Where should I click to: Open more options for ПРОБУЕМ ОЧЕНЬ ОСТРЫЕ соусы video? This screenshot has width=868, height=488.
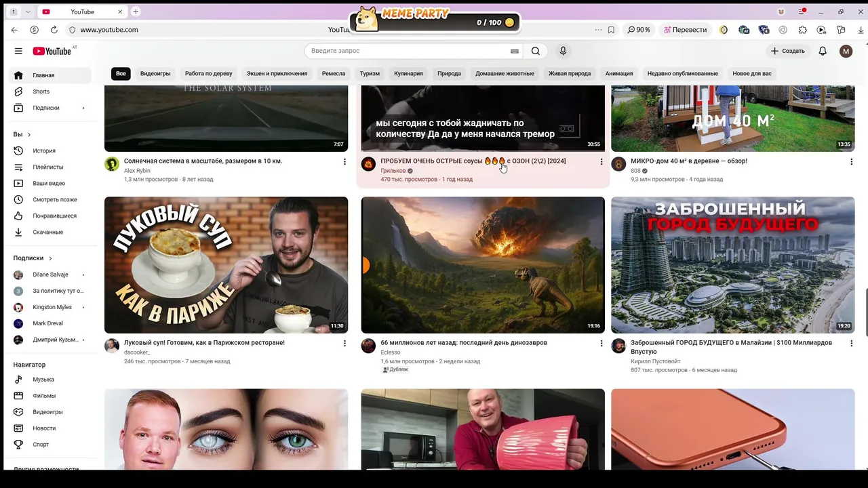[x=601, y=162]
